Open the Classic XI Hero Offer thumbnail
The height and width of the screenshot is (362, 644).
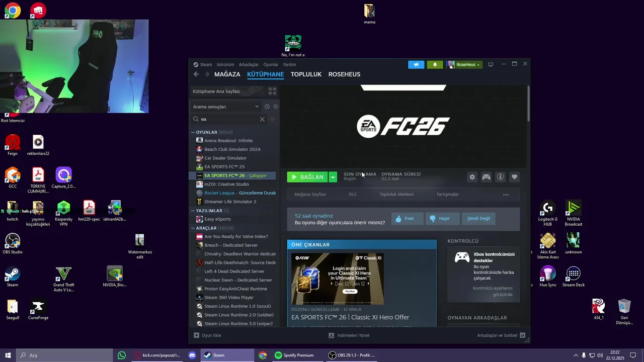[x=338, y=279]
